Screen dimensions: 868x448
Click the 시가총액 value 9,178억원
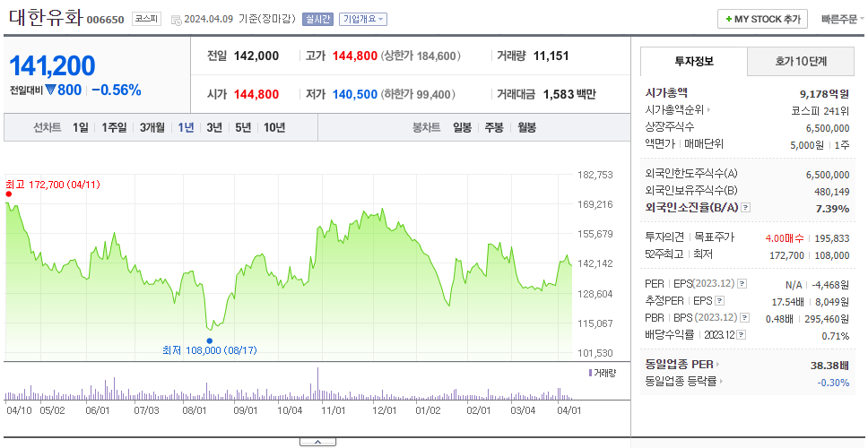[825, 93]
